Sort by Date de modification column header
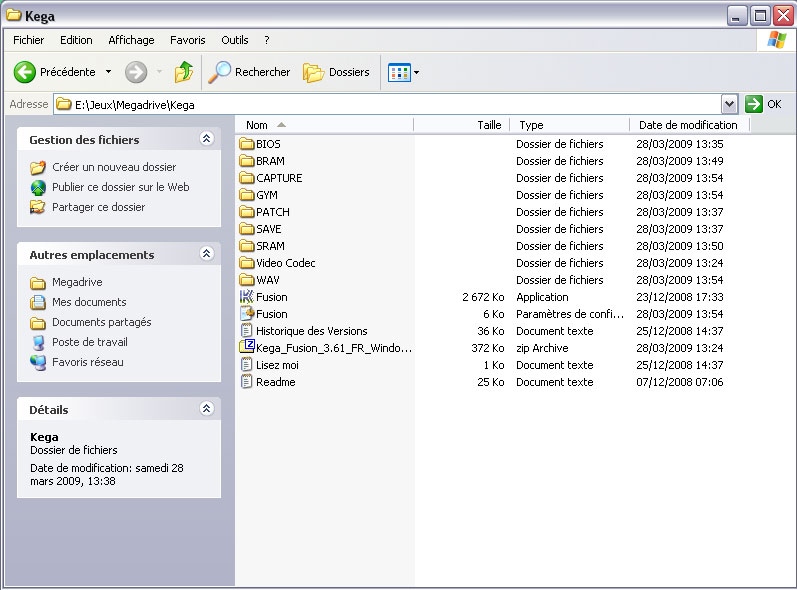Screen dimensions: 797x590 (689, 125)
